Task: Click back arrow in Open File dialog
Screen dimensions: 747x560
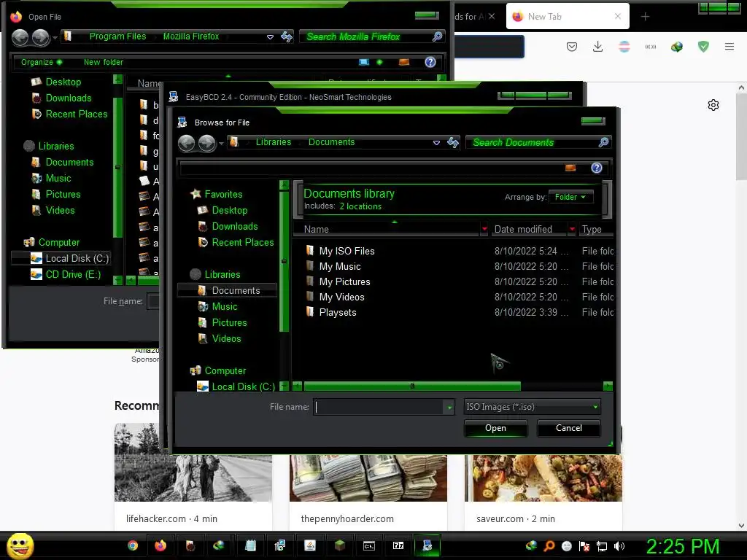Action: point(20,37)
